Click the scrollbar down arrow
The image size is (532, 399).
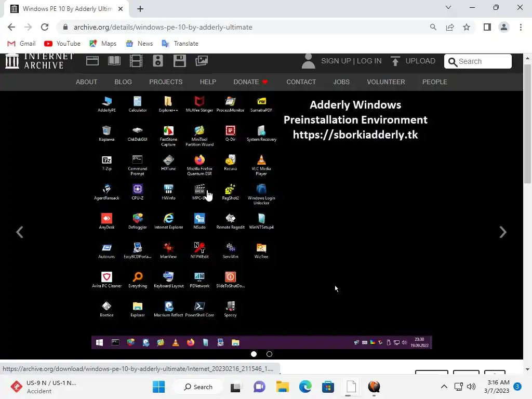click(x=527, y=369)
